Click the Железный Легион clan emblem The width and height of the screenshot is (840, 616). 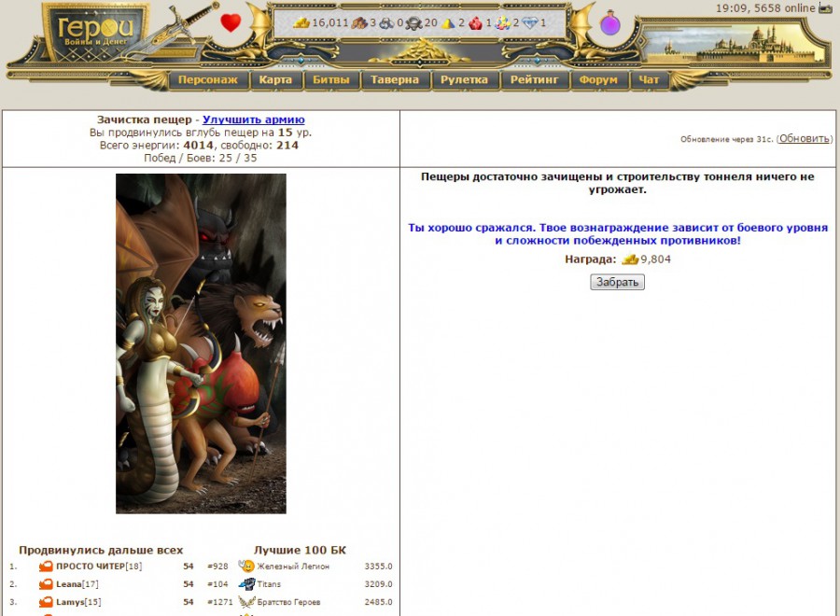click(246, 566)
